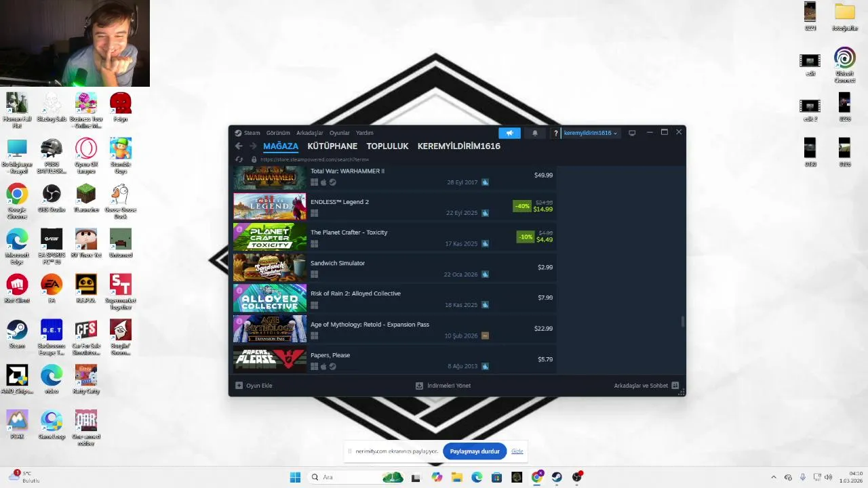Select OBS Studio desktop icon

[52, 198]
